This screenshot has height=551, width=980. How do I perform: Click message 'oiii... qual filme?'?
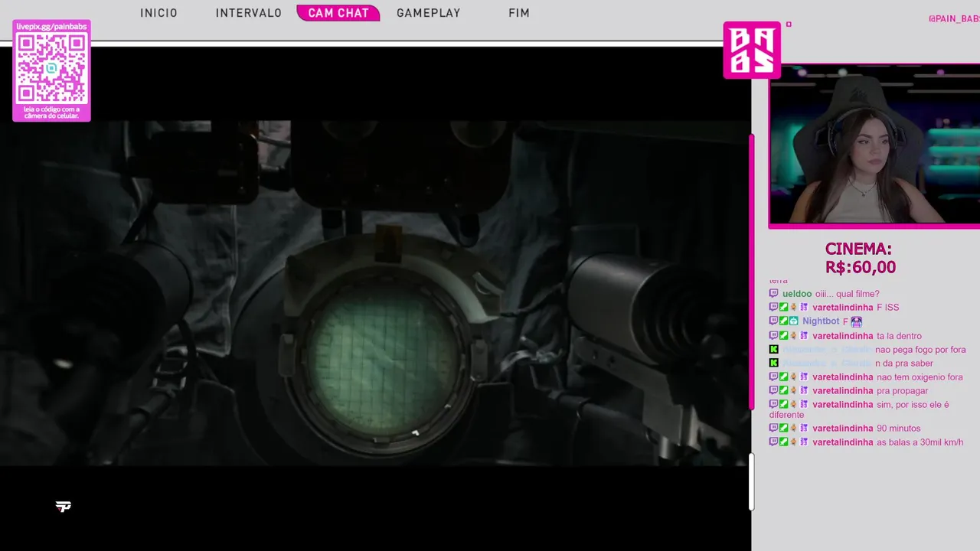pos(847,294)
